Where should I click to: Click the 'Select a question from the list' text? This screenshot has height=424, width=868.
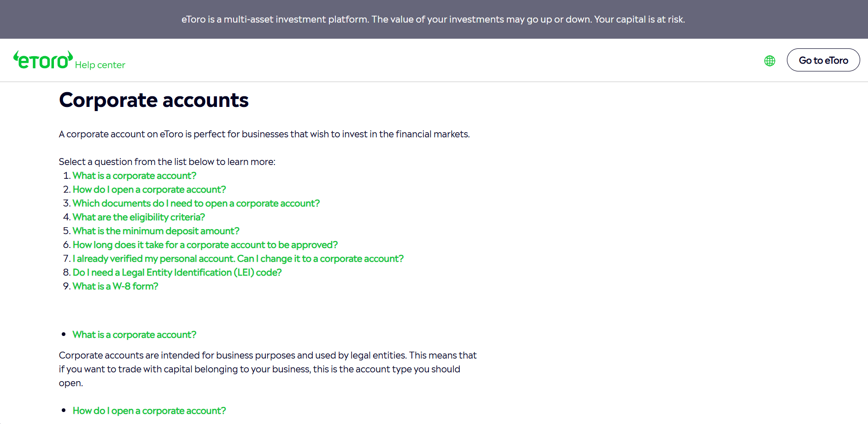click(167, 162)
